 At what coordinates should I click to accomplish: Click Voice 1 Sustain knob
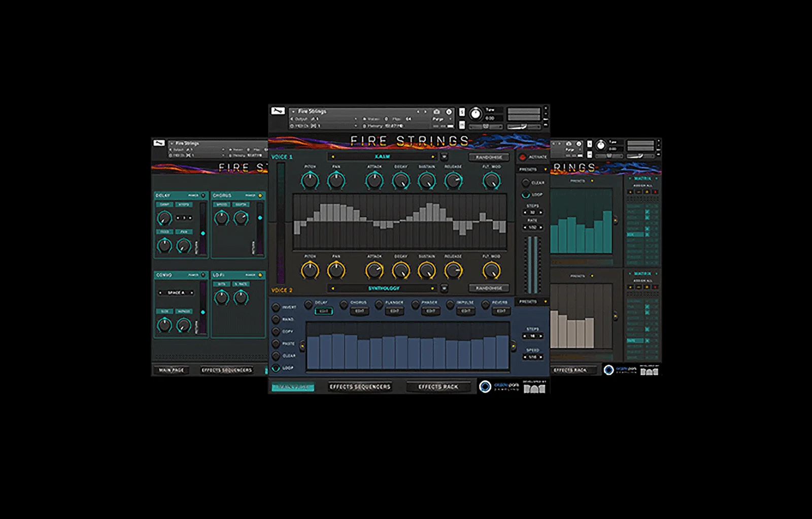pyautogui.click(x=427, y=180)
